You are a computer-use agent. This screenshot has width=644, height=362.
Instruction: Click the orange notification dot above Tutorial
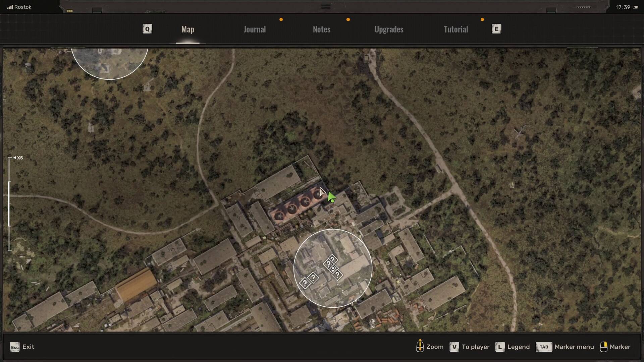[x=482, y=19]
